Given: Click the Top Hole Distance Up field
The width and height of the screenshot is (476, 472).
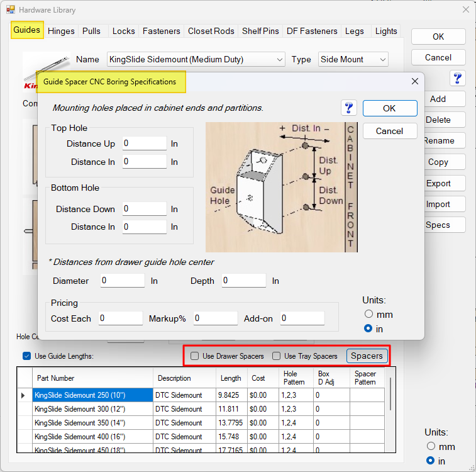Looking at the screenshot, I should click(x=145, y=143).
